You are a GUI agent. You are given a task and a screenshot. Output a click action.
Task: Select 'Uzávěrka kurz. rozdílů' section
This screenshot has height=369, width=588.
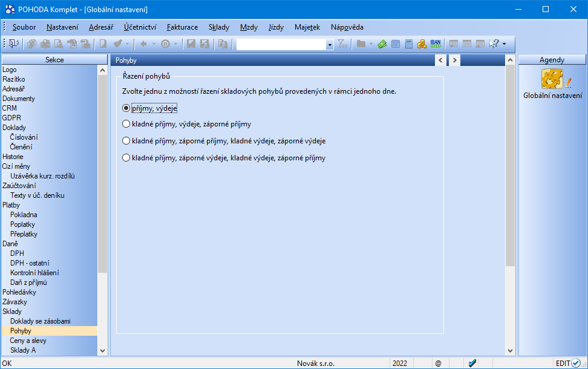click(x=42, y=176)
